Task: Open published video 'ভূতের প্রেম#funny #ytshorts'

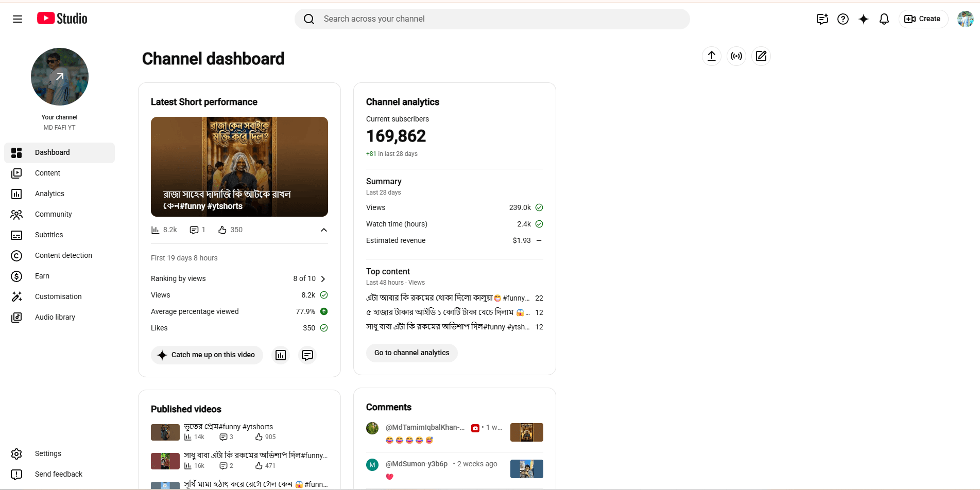Action: 229,427
